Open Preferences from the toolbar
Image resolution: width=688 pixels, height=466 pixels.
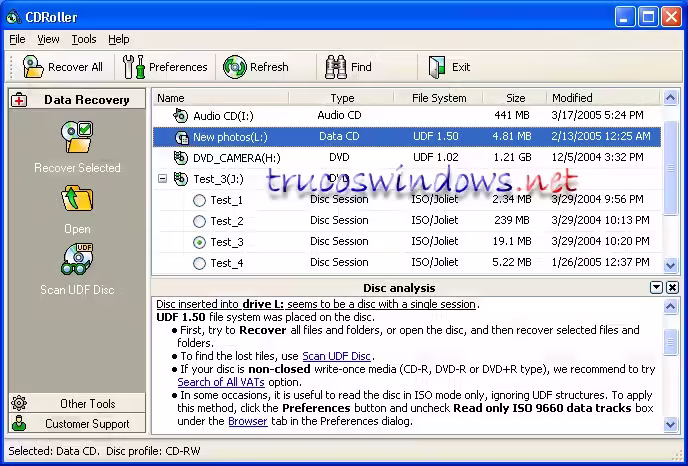tap(165, 67)
